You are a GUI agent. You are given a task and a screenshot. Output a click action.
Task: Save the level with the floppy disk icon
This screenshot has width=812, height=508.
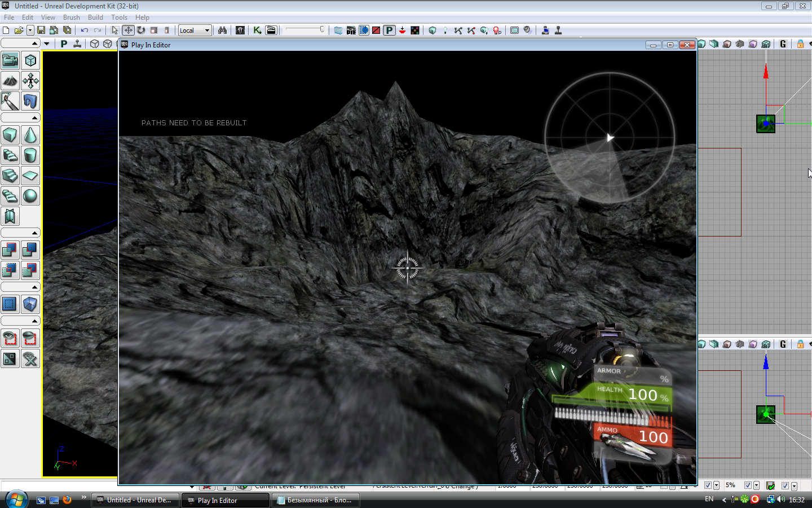41,30
